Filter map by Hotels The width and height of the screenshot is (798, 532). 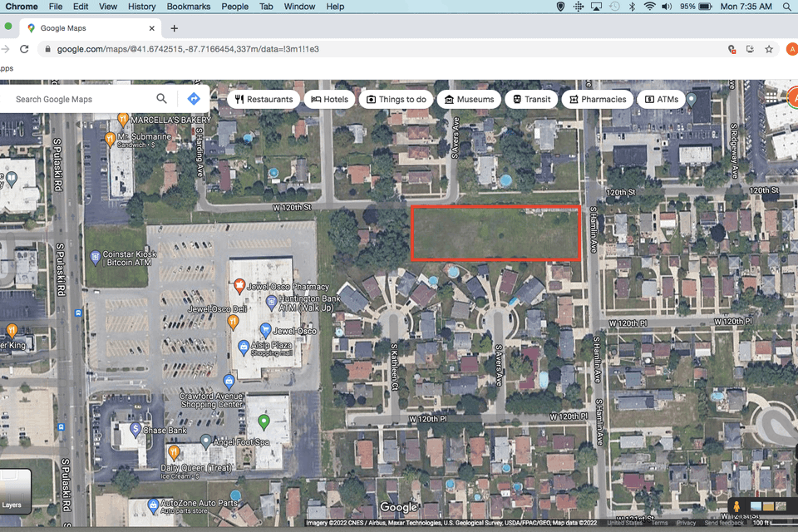(330, 99)
